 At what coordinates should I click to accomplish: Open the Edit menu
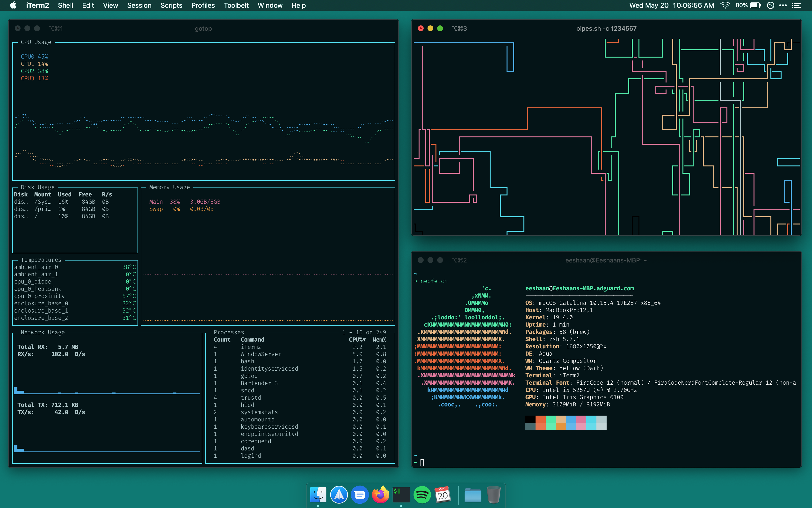(88, 5)
